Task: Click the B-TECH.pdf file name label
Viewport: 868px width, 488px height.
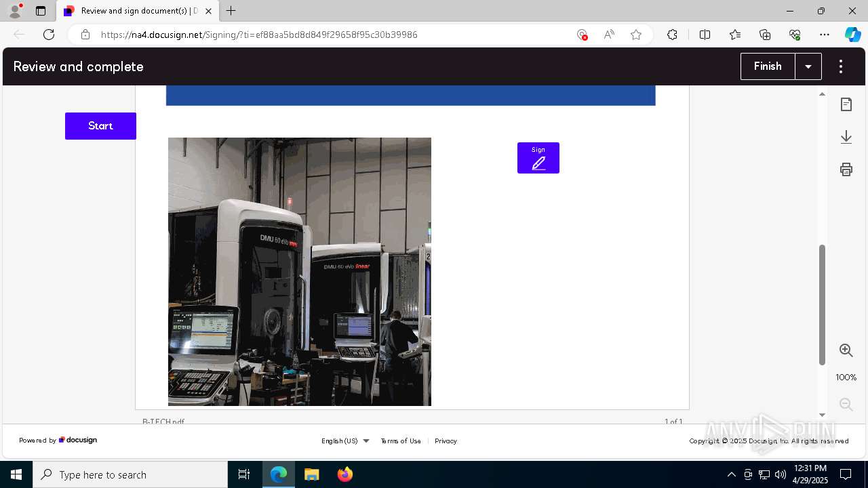Action: point(163,422)
